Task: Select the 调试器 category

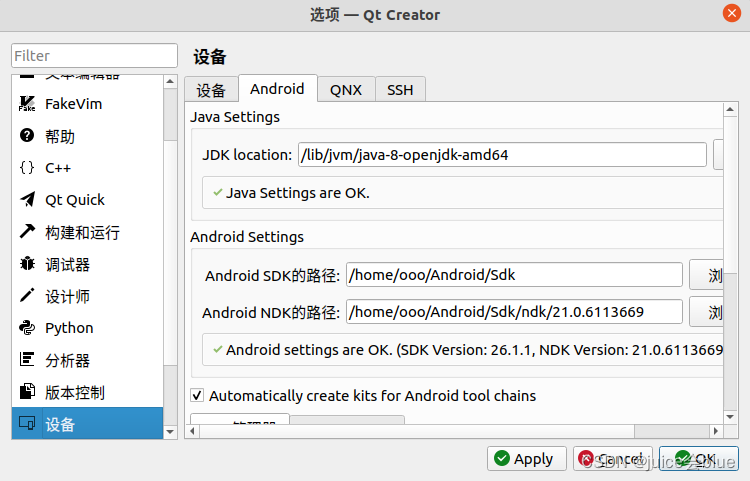Action: 88,263
